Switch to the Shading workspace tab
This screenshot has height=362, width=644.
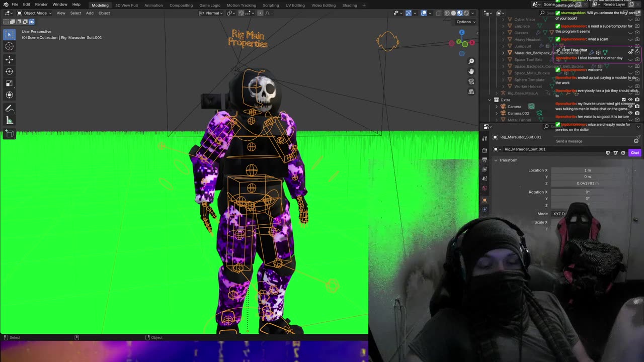tap(350, 5)
